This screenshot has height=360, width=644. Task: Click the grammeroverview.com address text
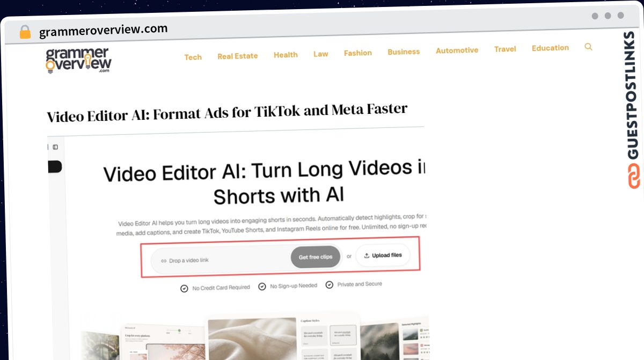click(104, 31)
